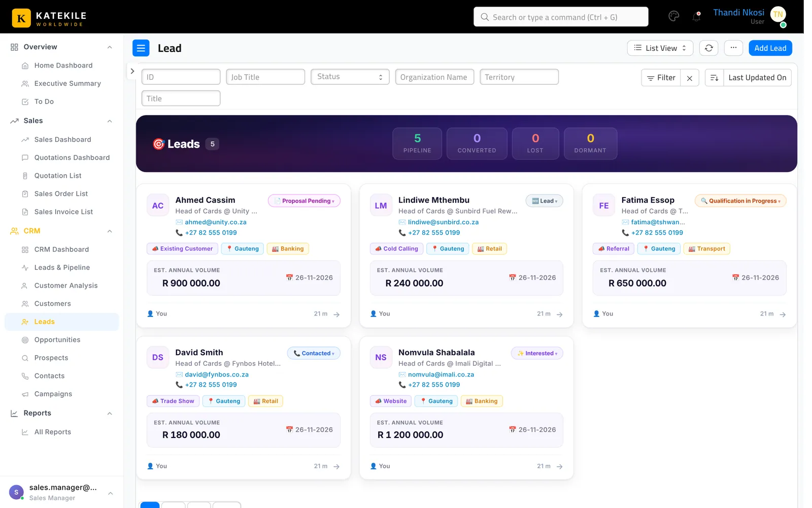Show leads in the Pipeline stat tile
812x508 pixels.
click(417, 144)
